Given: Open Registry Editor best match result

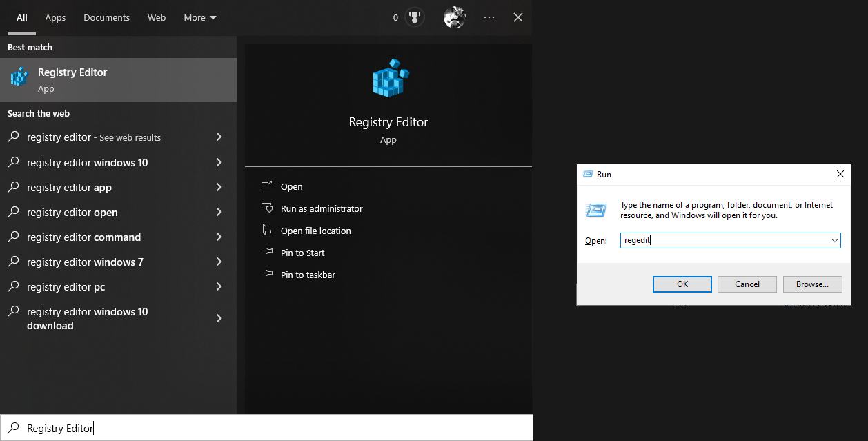Looking at the screenshot, I should pyautogui.click(x=118, y=80).
